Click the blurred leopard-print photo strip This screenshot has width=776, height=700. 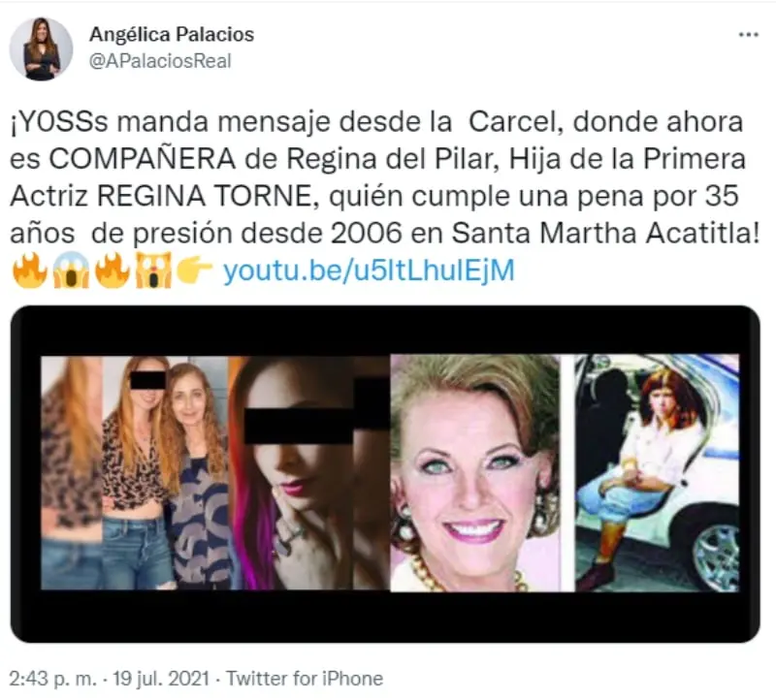click(72, 473)
